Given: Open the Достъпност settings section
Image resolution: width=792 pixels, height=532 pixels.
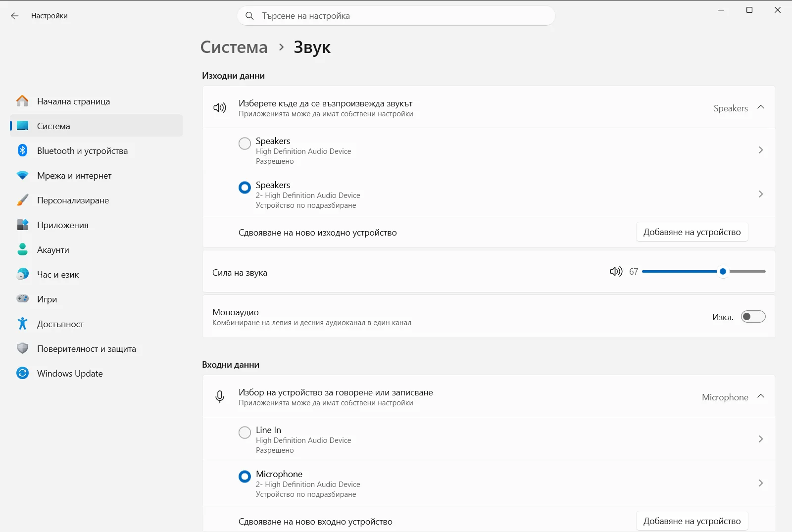Looking at the screenshot, I should (x=97, y=324).
